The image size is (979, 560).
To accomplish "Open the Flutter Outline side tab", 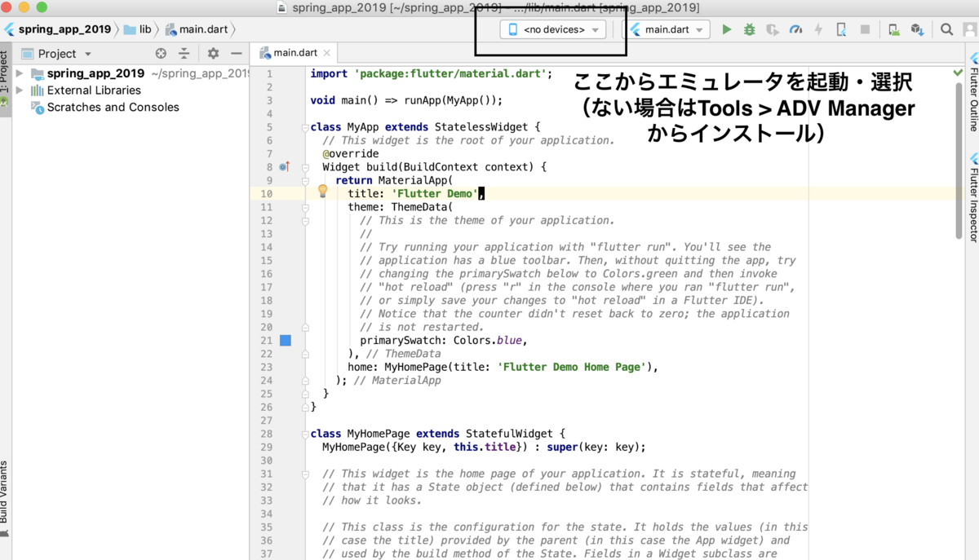I will pyautogui.click(x=973, y=92).
